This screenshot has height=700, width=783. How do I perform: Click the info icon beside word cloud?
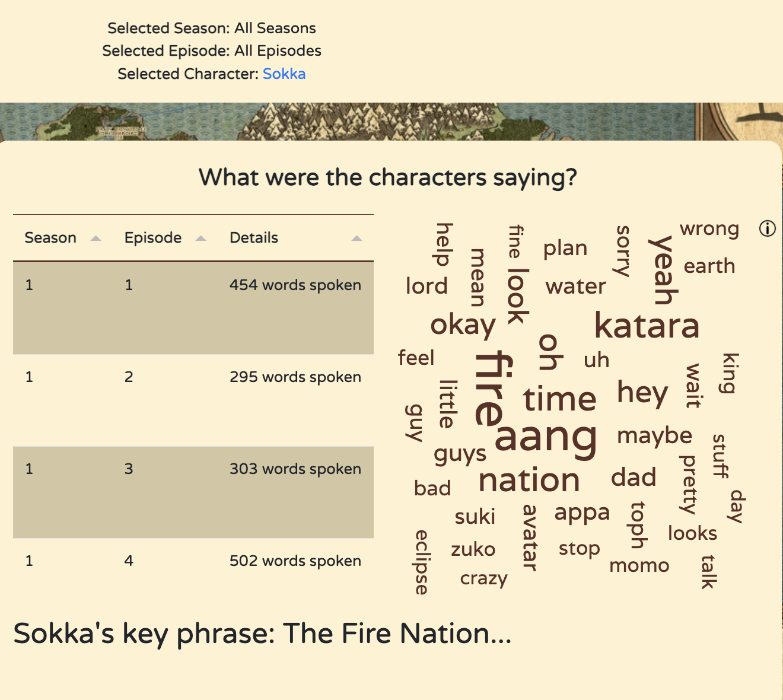pyautogui.click(x=767, y=228)
